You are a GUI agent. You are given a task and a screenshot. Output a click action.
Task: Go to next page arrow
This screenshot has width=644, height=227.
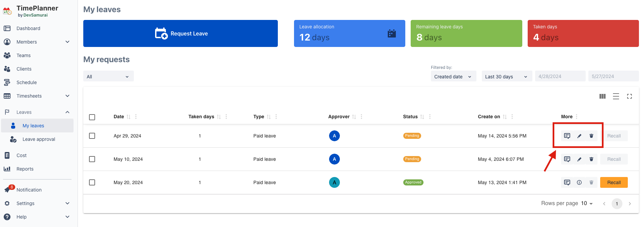pos(630,204)
